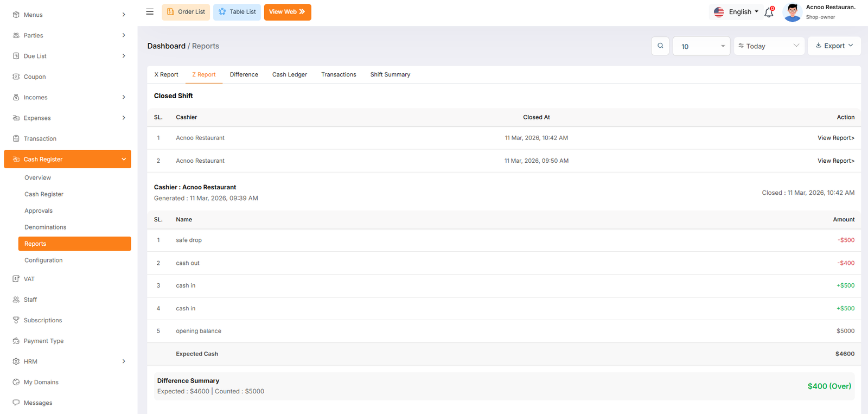The height and width of the screenshot is (414, 868).
Task: Open Denominations under Cash Register
Action: pos(46,227)
